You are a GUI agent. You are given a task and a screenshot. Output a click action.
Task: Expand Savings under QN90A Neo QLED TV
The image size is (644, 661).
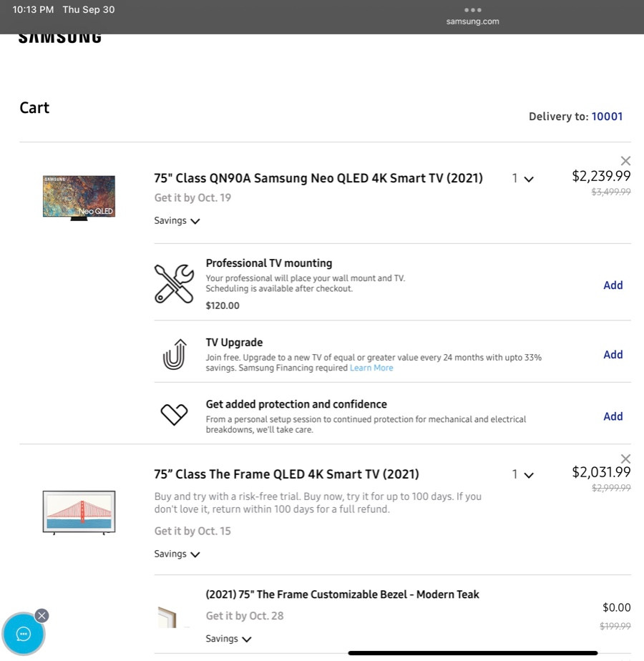tap(177, 220)
